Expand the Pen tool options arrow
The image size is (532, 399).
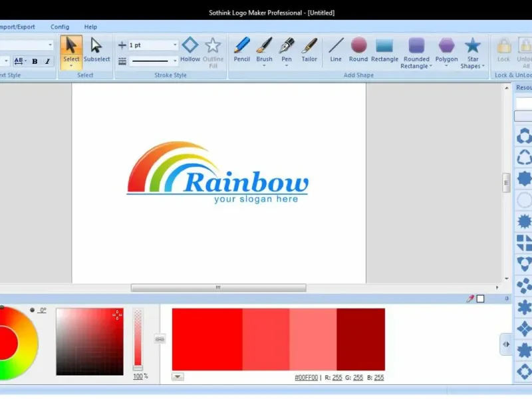coord(287,66)
